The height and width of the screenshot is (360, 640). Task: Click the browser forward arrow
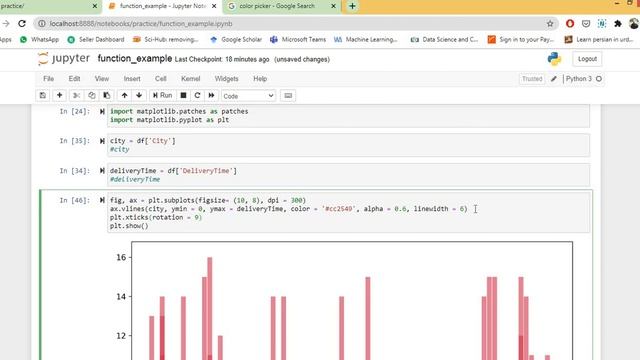point(6,24)
